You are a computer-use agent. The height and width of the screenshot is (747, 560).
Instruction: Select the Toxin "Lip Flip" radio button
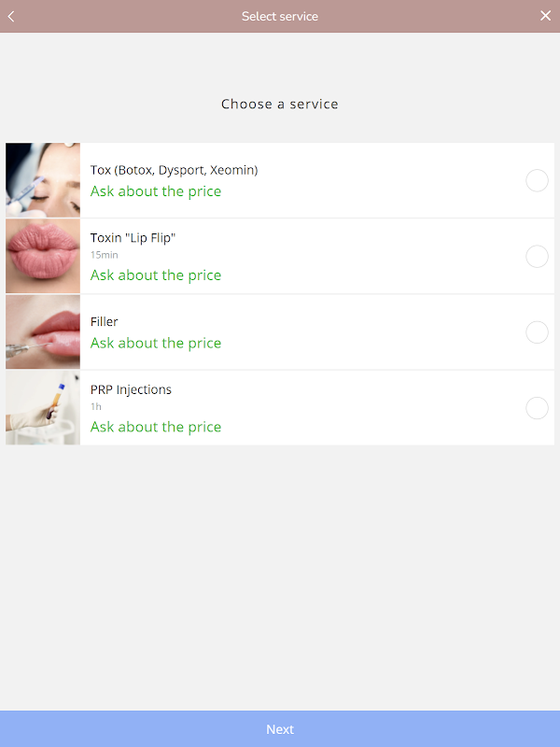click(x=537, y=256)
